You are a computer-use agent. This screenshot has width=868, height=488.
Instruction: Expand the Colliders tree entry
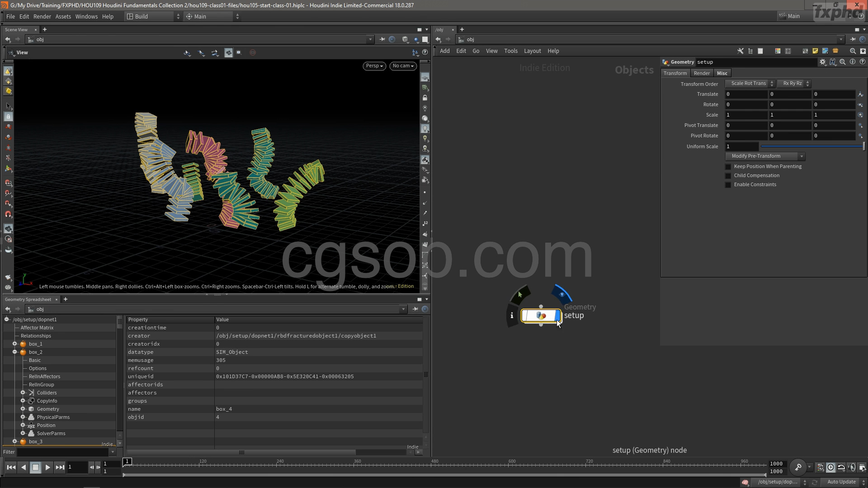pos(23,393)
